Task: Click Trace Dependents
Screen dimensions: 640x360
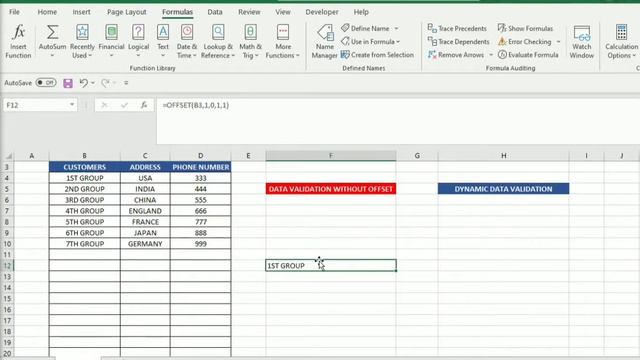Action: click(458, 42)
